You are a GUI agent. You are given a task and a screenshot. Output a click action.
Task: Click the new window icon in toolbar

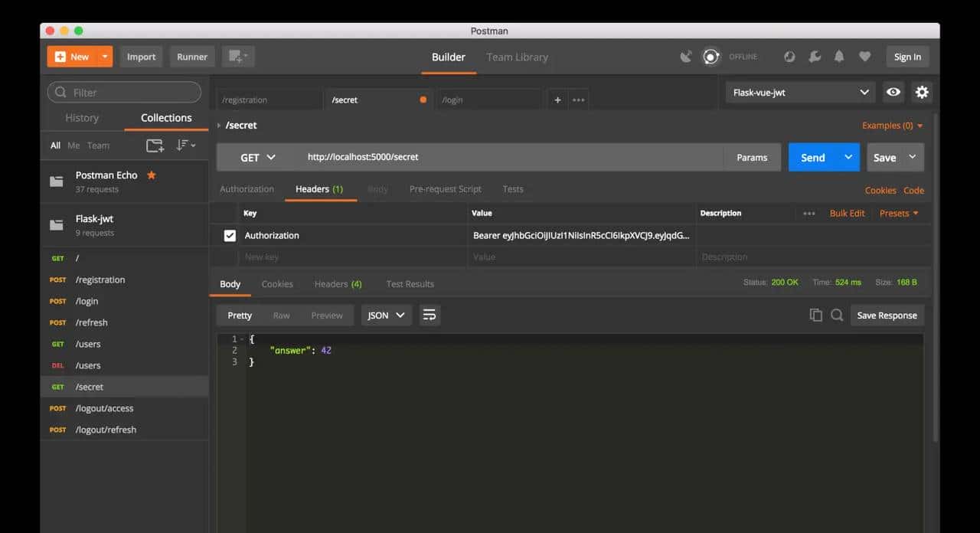coord(237,57)
